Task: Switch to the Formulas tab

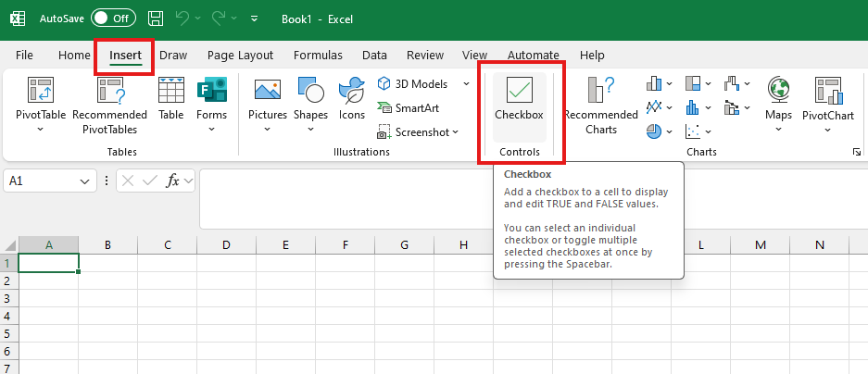Action: 318,56
